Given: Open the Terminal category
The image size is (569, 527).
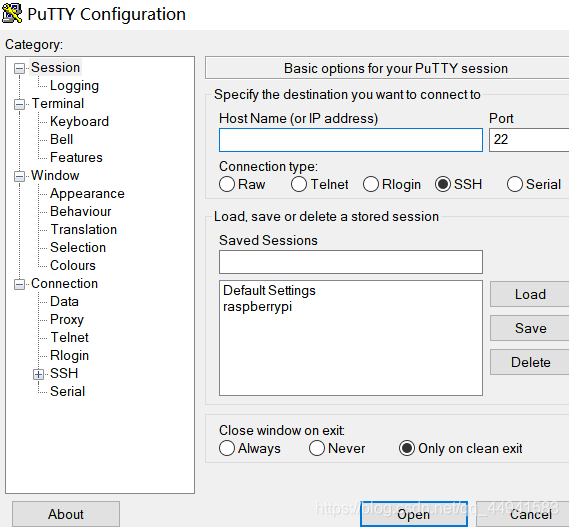Looking at the screenshot, I should click(58, 103).
